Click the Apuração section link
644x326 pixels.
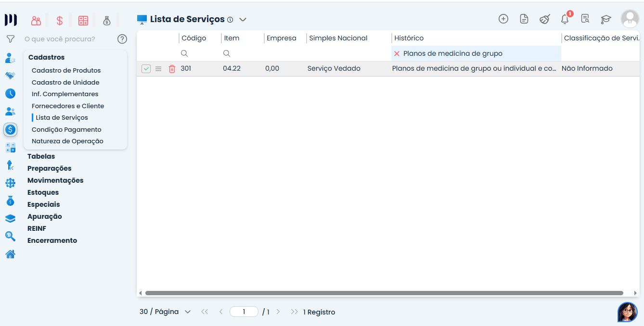pos(45,216)
